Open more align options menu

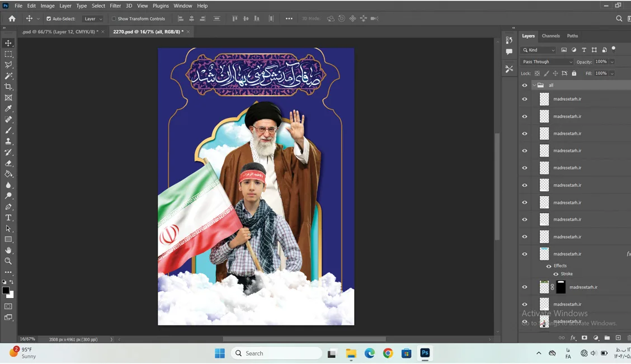(x=289, y=18)
